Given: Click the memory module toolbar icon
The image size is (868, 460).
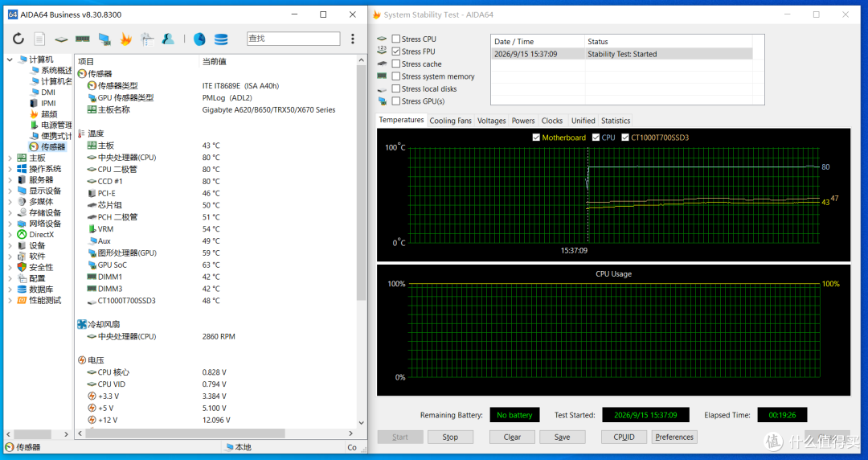Looking at the screenshot, I should point(83,39).
